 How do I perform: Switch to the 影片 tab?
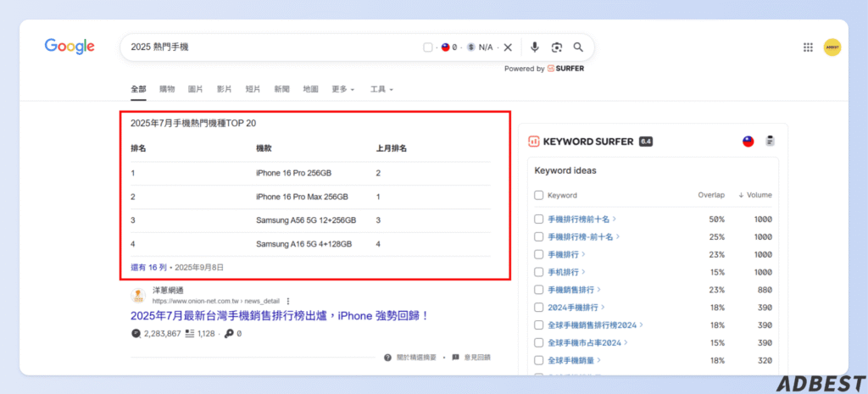click(x=224, y=89)
